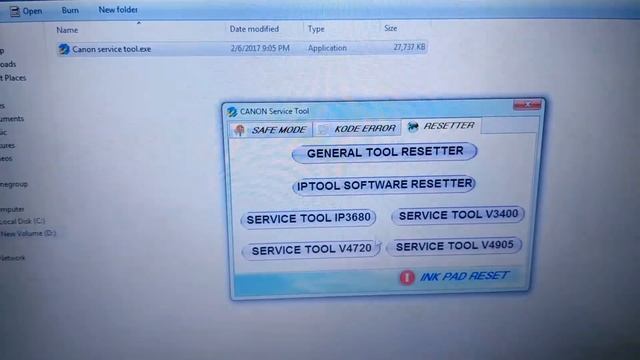Screen dimensions: 640x360
Task: Click the 2/6/2017 9:05 PM date cell
Action: [x=260, y=48]
